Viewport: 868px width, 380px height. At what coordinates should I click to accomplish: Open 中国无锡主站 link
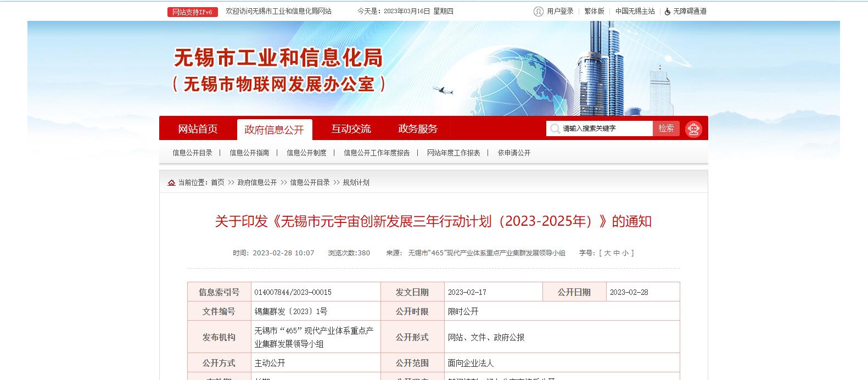635,12
